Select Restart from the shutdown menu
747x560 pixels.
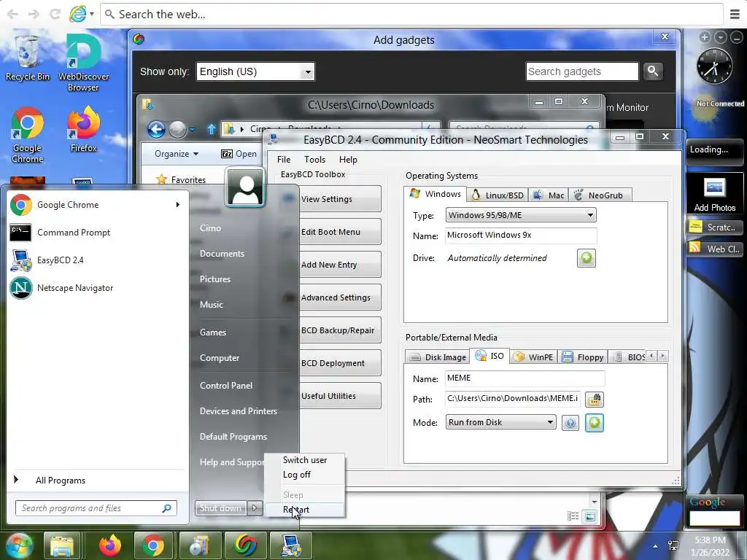click(x=304, y=510)
